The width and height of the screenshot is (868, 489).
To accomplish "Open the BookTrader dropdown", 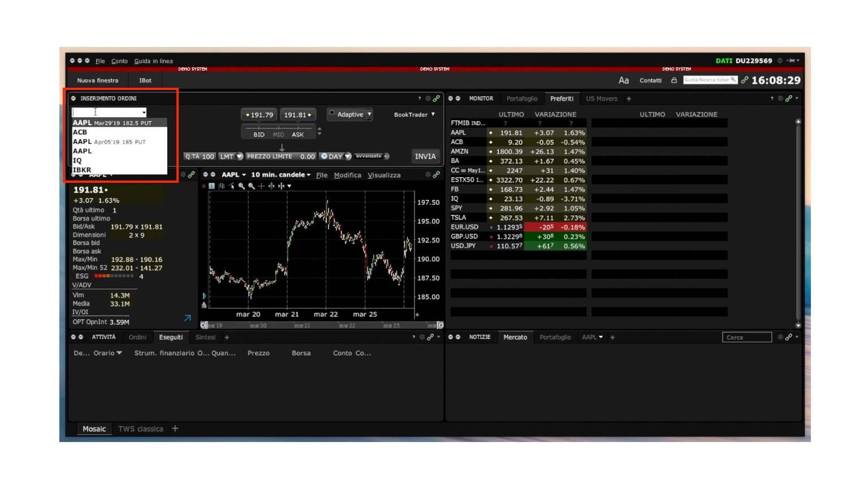I will click(x=414, y=114).
